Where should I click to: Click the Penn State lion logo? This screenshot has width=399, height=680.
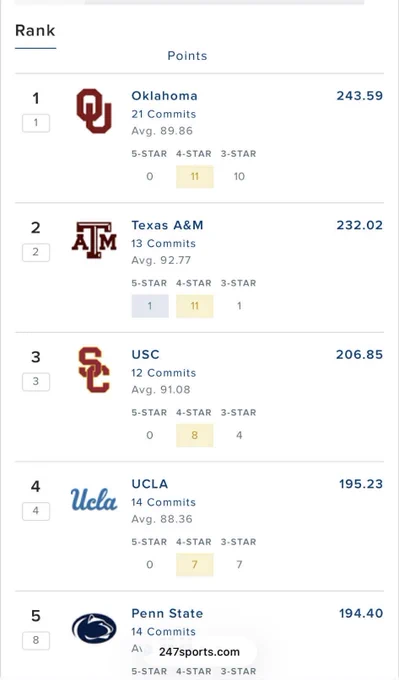click(x=94, y=628)
